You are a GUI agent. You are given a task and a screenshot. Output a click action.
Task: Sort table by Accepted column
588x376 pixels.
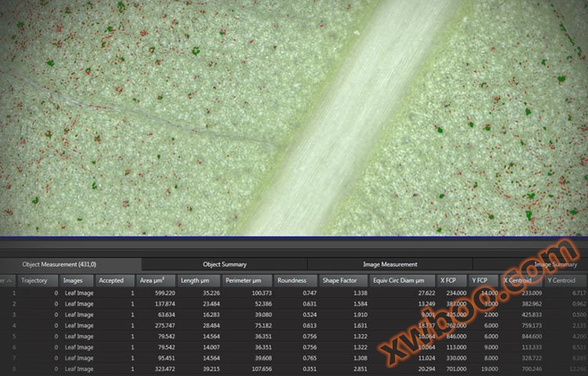[x=114, y=280]
